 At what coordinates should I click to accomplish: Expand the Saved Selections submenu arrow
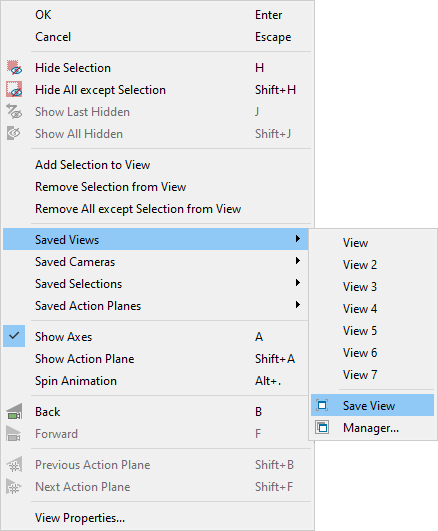297,283
